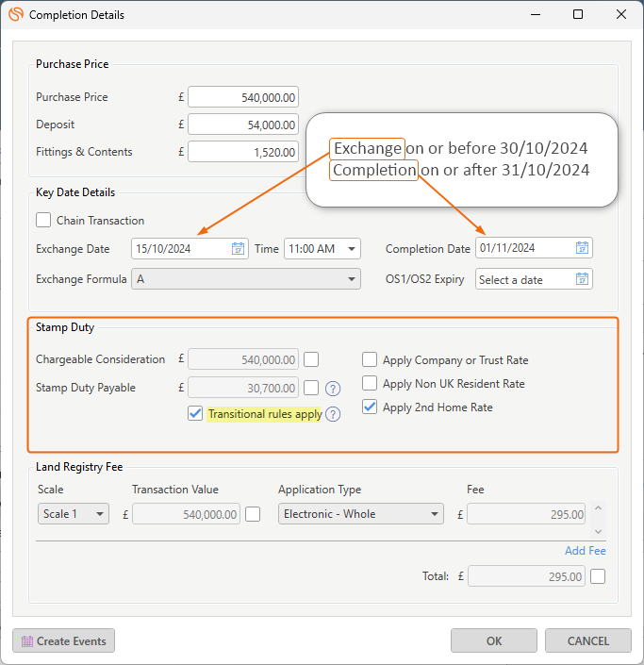Click the Create Events button
The width and height of the screenshot is (644, 665).
tap(63, 640)
